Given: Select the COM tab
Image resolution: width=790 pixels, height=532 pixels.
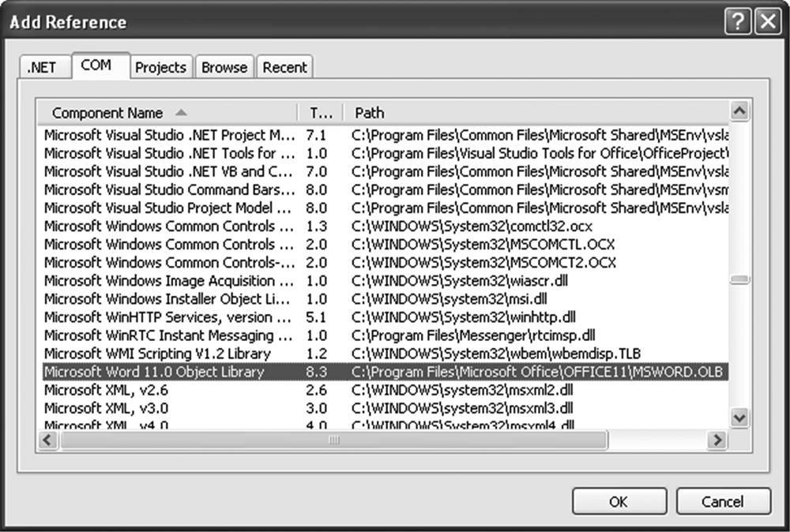Looking at the screenshot, I should pyautogui.click(x=100, y=66).
